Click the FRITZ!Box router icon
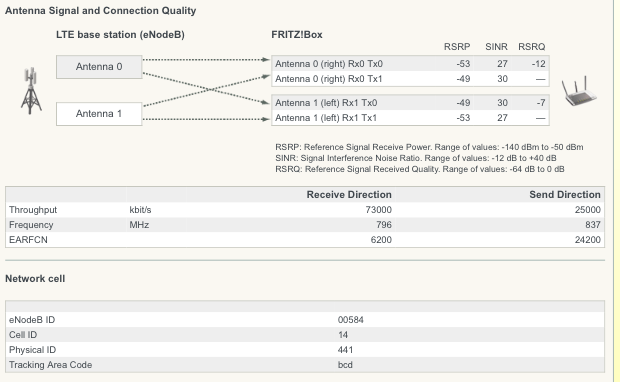 click(x=579, y=91)
